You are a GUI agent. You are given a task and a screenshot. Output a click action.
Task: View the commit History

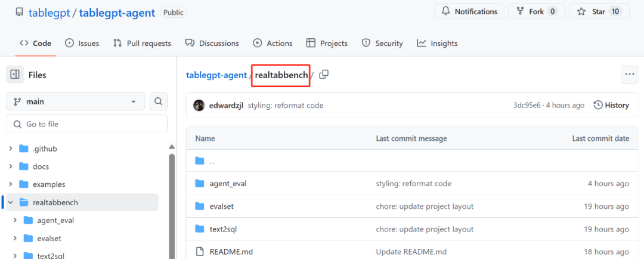point(611,105)
